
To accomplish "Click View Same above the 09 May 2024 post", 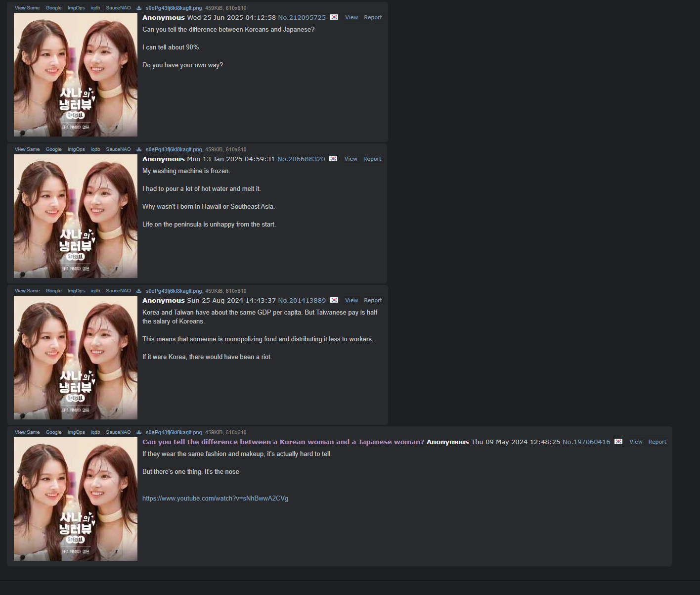I will pos(27,432).
